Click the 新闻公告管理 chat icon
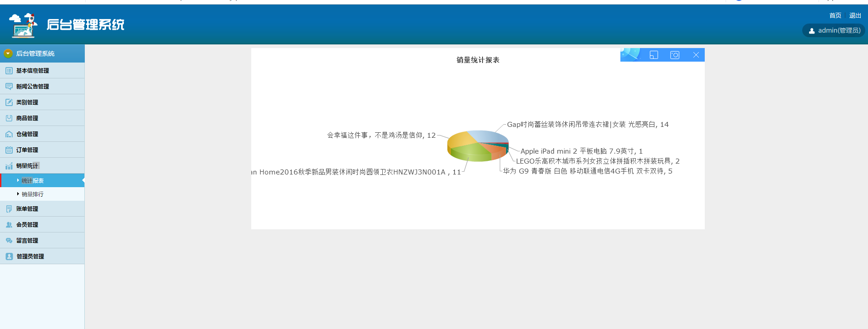 point(9,87)
